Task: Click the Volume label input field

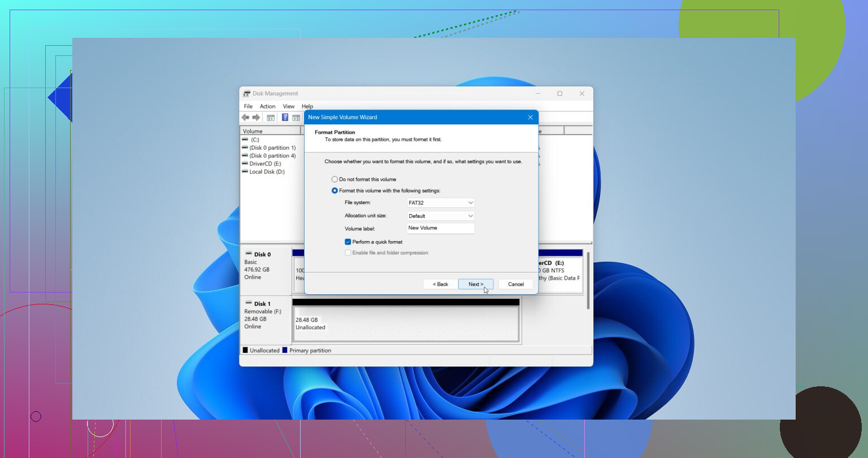Action: tap(441, 228)
